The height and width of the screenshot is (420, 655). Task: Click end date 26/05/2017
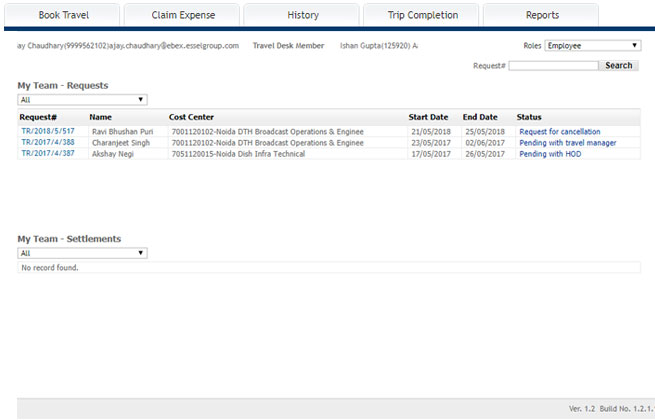pyautogui.click(x=485, y=154)
